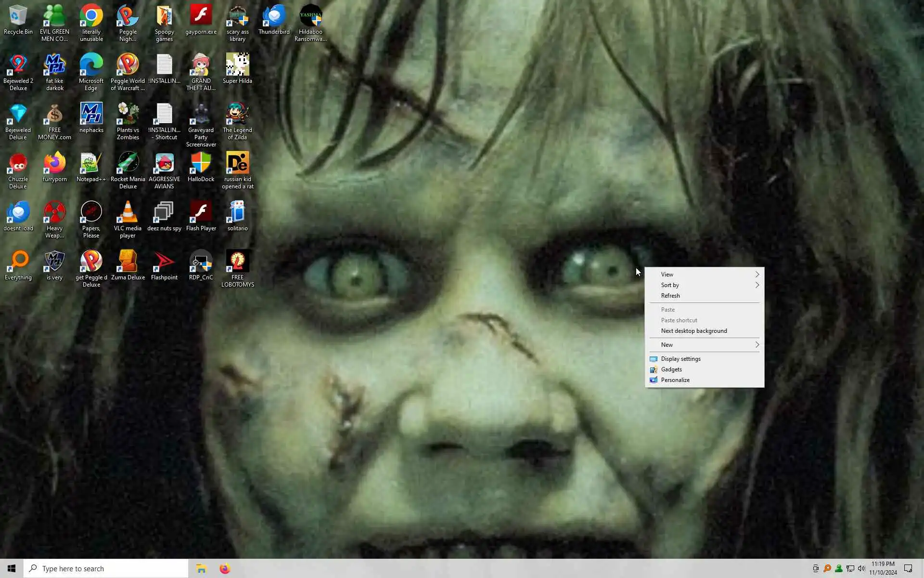Open File Explorer from the taskbar

[201, 568]
